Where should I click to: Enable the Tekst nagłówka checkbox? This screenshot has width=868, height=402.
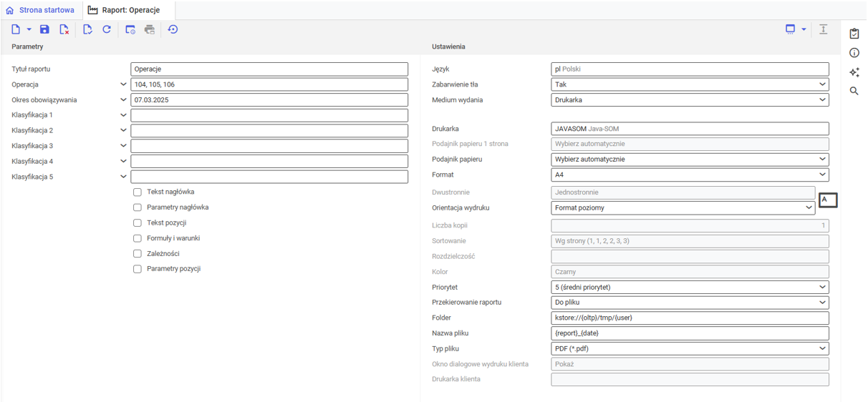click(138, 192)
